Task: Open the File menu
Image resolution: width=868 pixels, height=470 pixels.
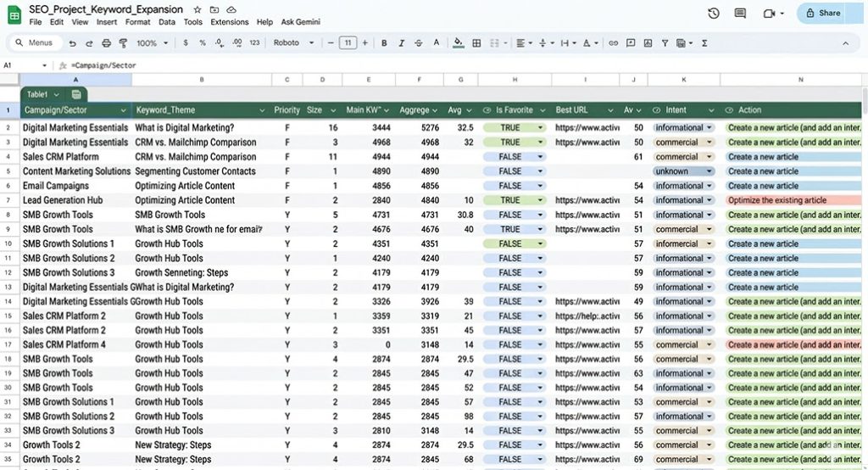Action: click(36, 22)
